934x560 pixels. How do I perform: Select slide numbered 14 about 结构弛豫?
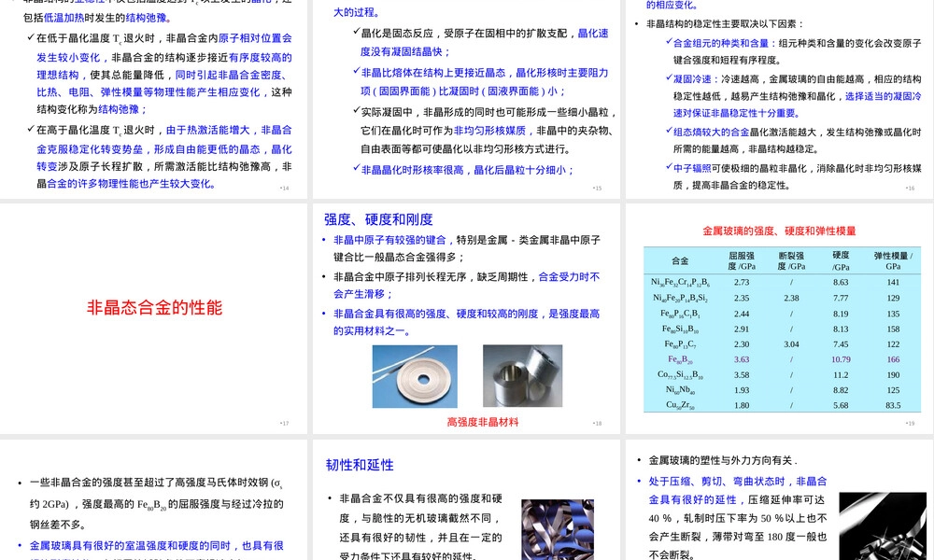pos(154,99)
